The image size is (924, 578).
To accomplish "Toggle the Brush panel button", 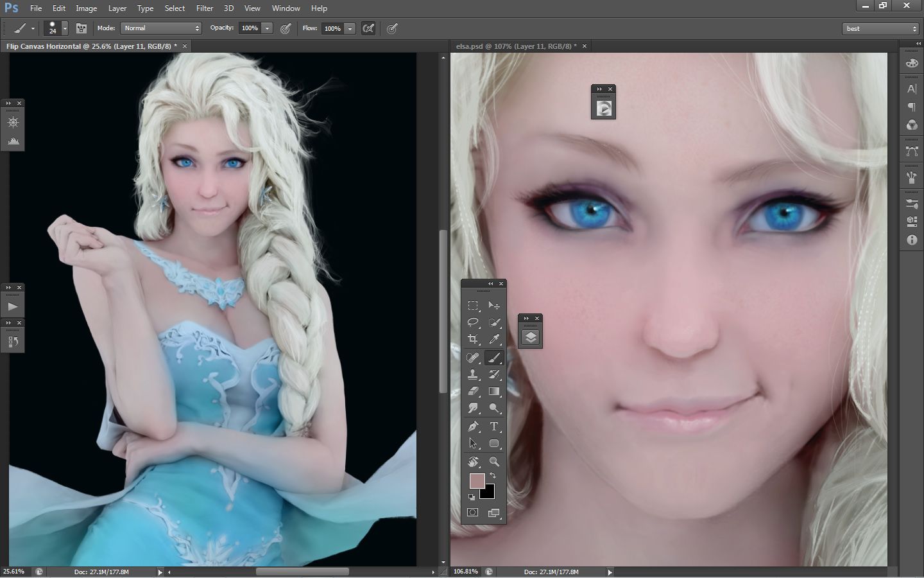I will [x=81, y=28].
